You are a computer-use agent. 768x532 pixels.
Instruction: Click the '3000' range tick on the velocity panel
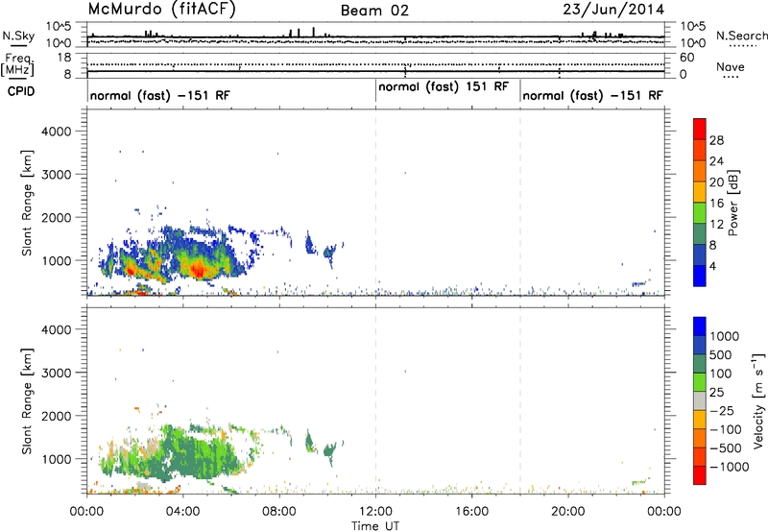tap(57, 373)
